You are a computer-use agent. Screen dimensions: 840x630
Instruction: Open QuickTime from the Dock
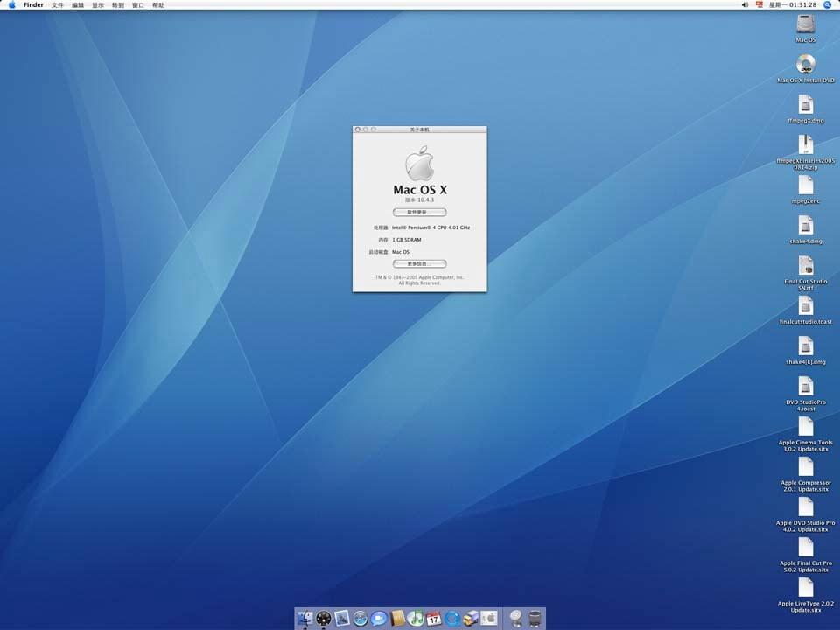point(451,619)
